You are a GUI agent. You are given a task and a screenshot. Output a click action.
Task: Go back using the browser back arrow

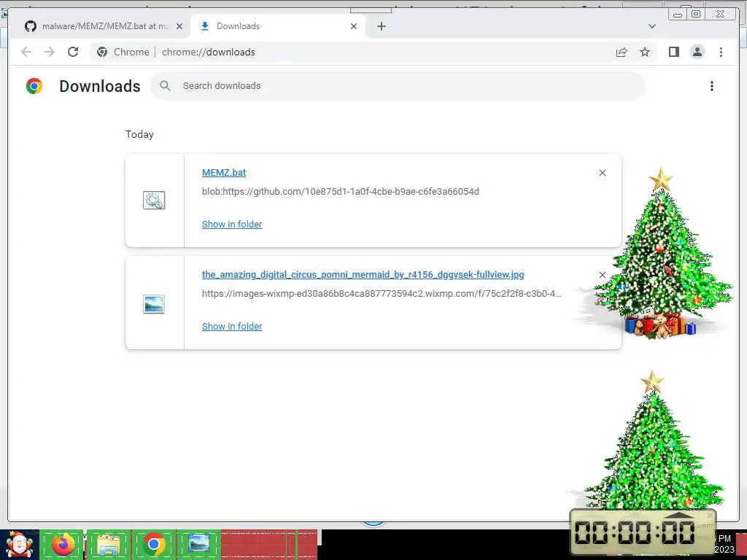click(26, 52)
